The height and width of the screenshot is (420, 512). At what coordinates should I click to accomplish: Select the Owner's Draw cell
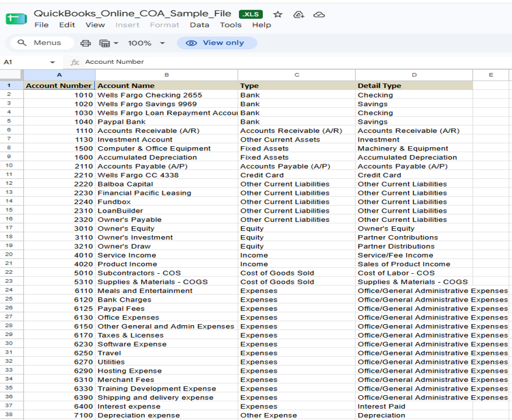pos(167,246)
